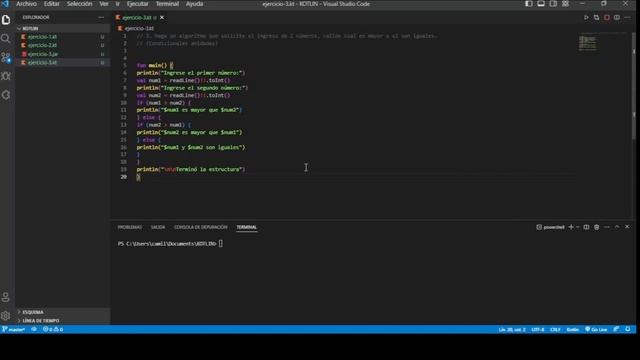Toggle the bottom panel layout icon
This screenshot has width=640, height=360.
click(x=541, y=4)
